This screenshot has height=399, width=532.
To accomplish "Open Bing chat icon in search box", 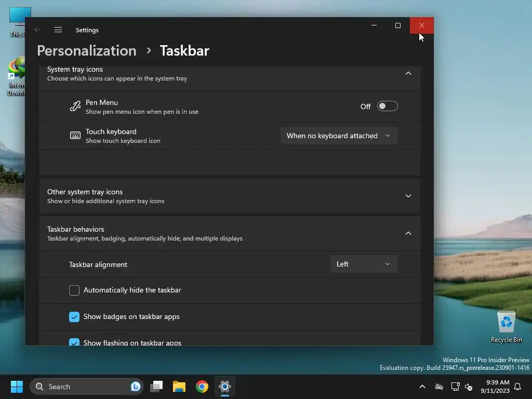I will 136,387.
